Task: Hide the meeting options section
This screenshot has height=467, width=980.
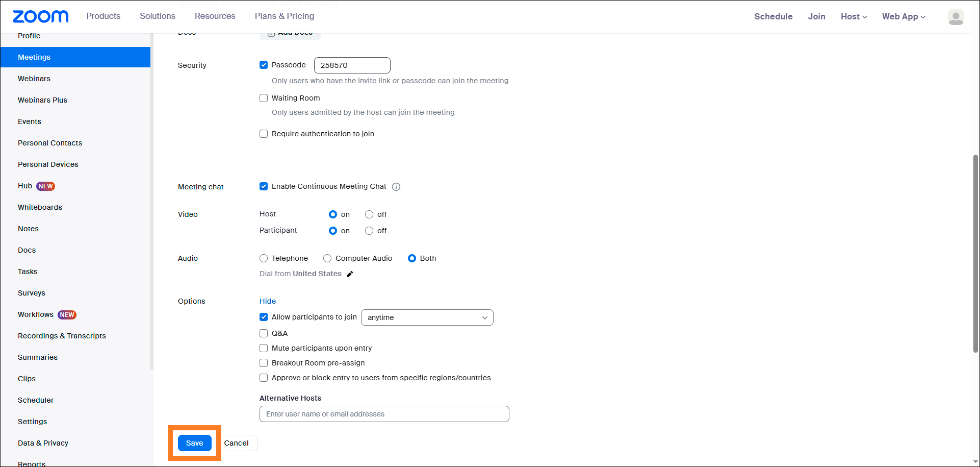Action: [268, 301]
